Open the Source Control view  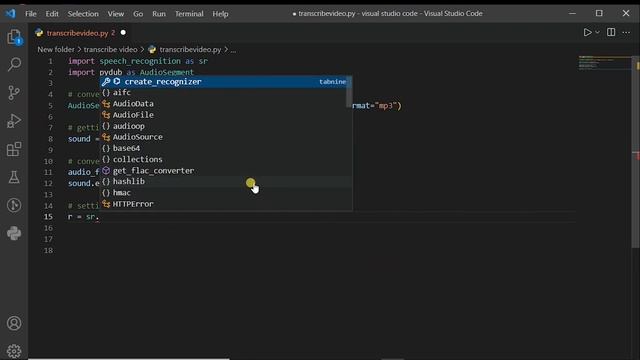coord(14,93)
